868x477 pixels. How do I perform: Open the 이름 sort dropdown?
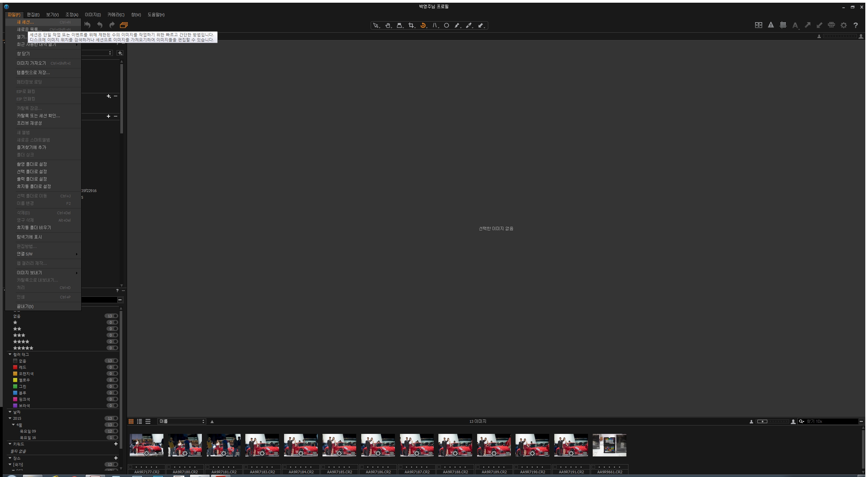[182, 421]
